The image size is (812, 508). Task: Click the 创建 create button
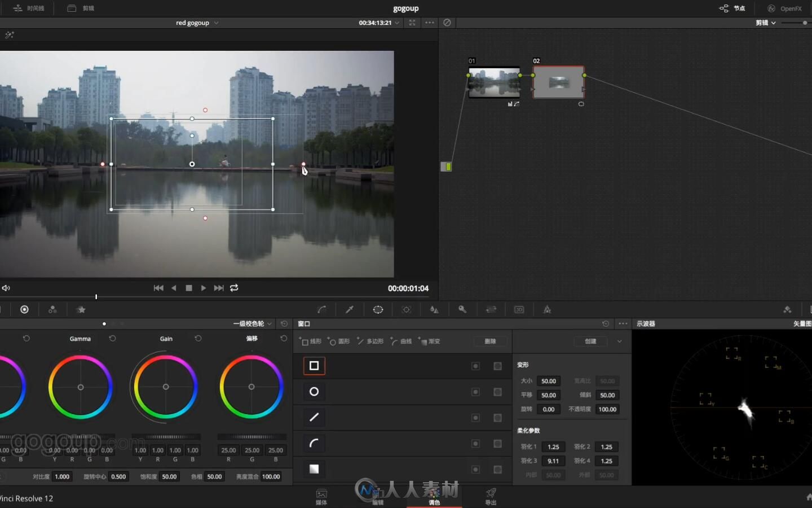pyautogui.click(x=590, y=341)
